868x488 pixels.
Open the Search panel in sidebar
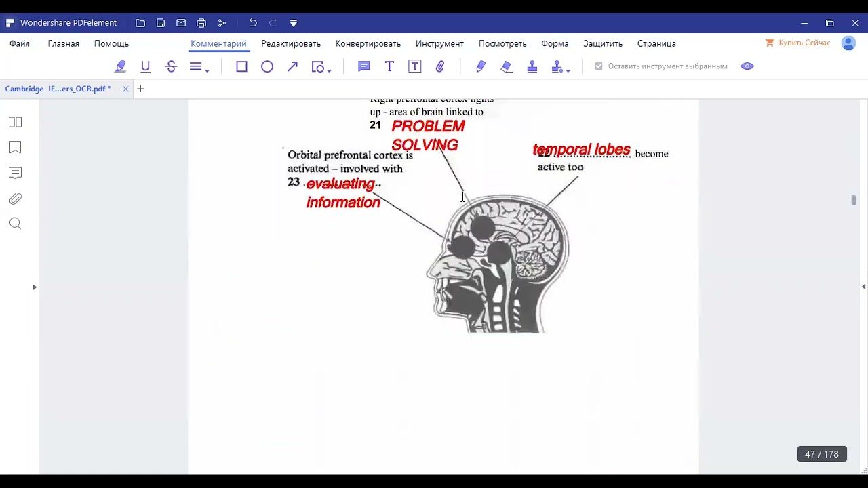pyautogui.click(x=15, y=224)
